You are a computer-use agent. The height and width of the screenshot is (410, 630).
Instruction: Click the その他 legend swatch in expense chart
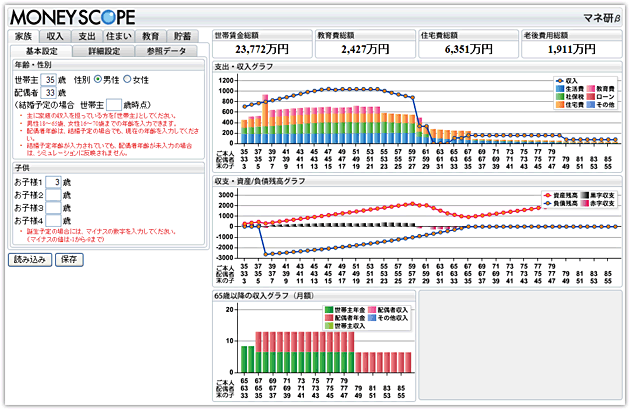pos(591,105)
